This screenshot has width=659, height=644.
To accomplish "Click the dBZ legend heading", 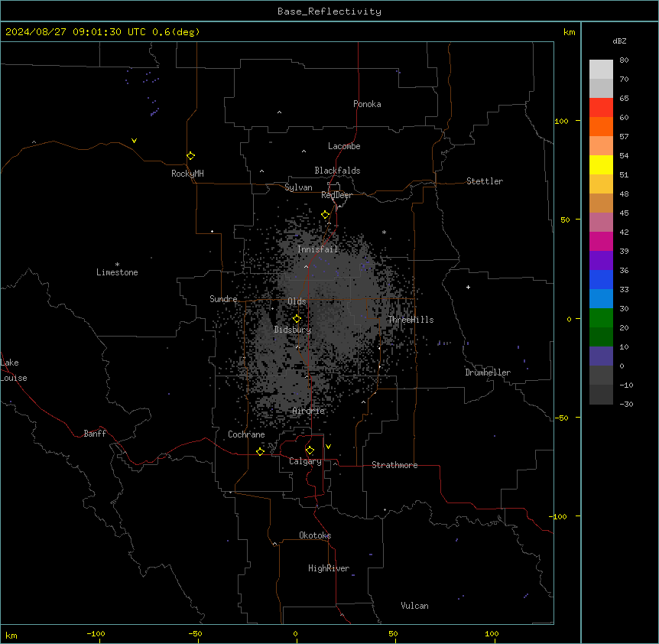I will coord(619,41).
